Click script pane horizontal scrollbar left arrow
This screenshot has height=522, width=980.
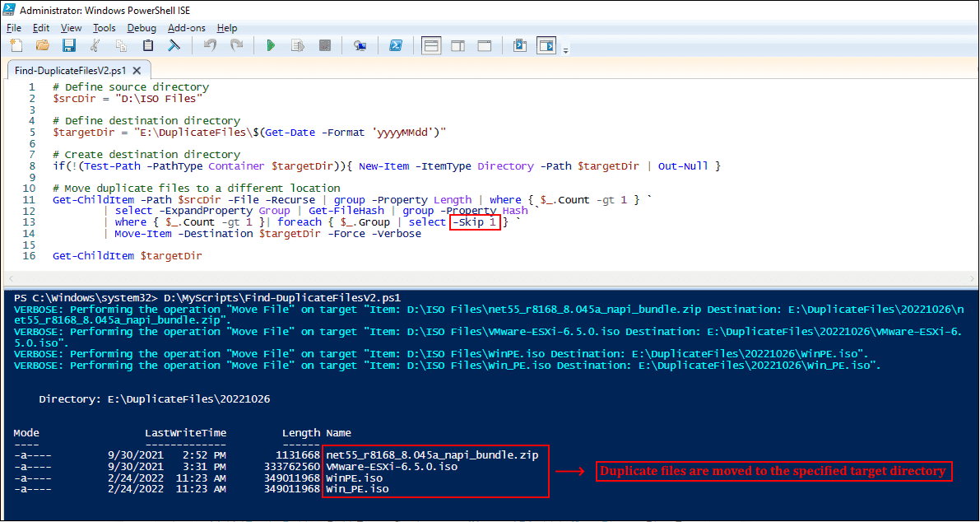11,279
